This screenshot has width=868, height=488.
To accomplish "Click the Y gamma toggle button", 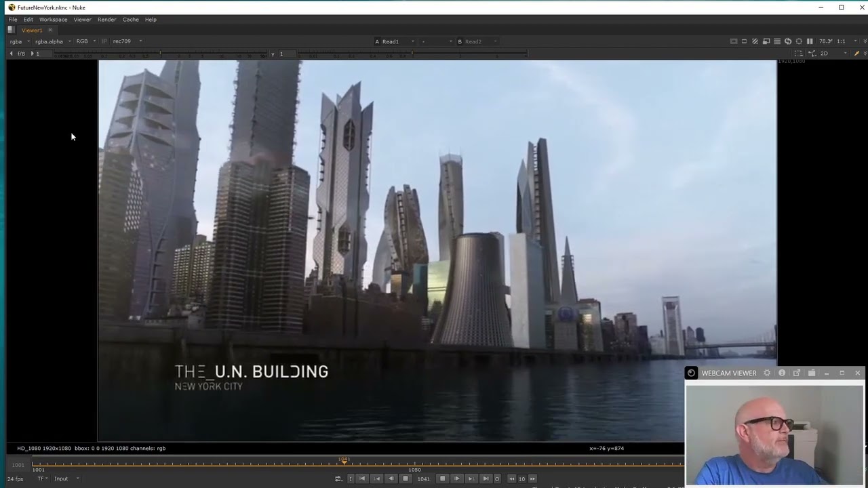I will tap(273, 54).
